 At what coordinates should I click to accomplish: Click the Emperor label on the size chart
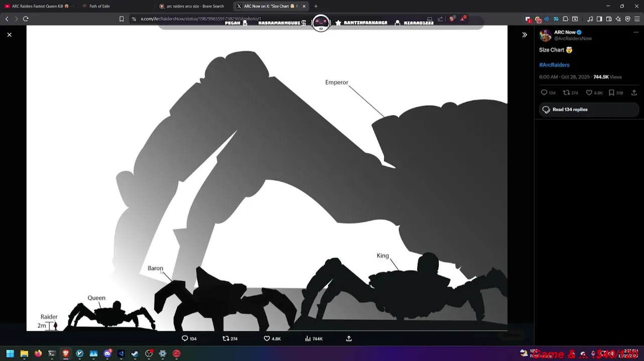tap(336, 82)
